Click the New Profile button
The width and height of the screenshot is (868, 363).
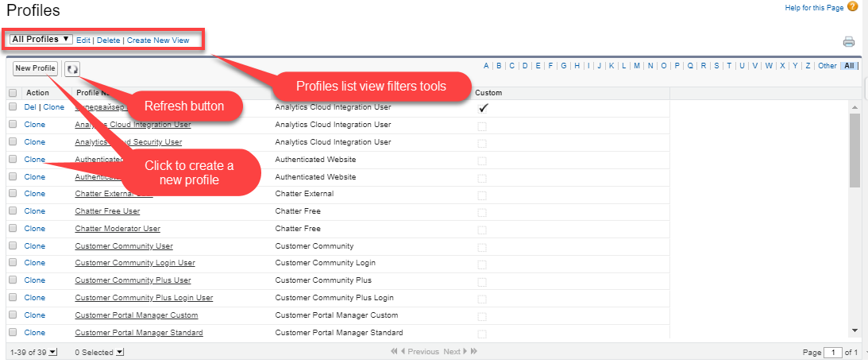(x=36, y=68)
